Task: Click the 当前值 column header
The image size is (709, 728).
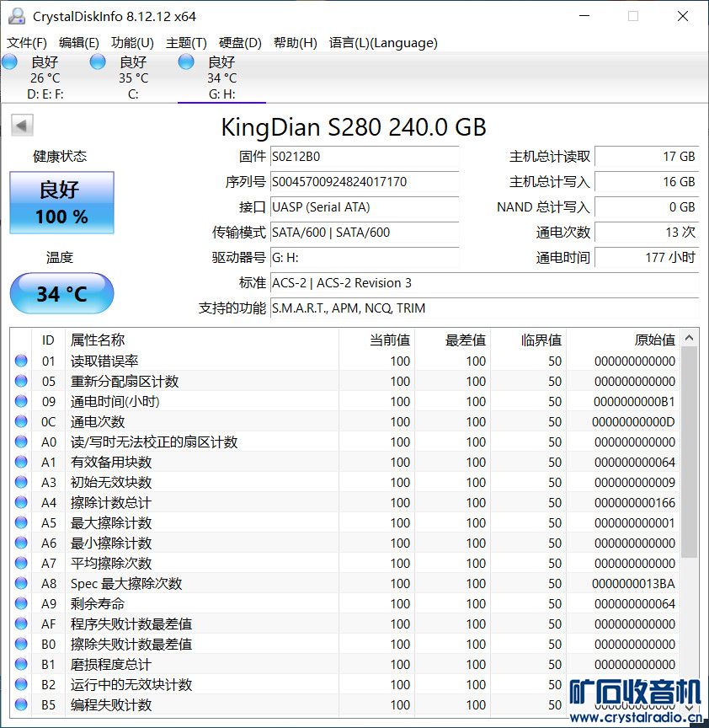Action: [376, 340]
